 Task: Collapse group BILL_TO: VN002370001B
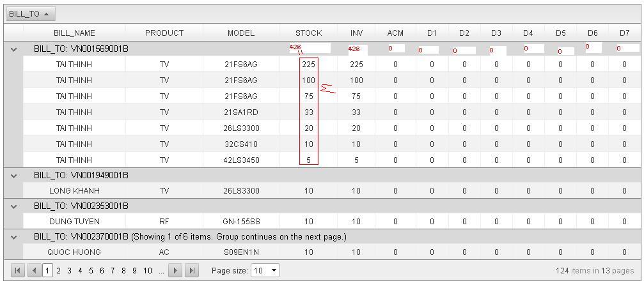(14, 237)
